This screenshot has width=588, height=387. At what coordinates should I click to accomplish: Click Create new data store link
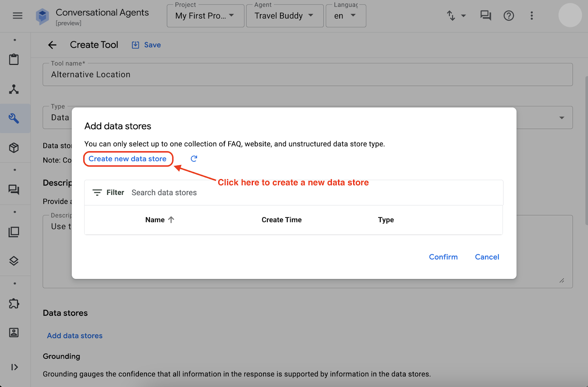[128, 159]
